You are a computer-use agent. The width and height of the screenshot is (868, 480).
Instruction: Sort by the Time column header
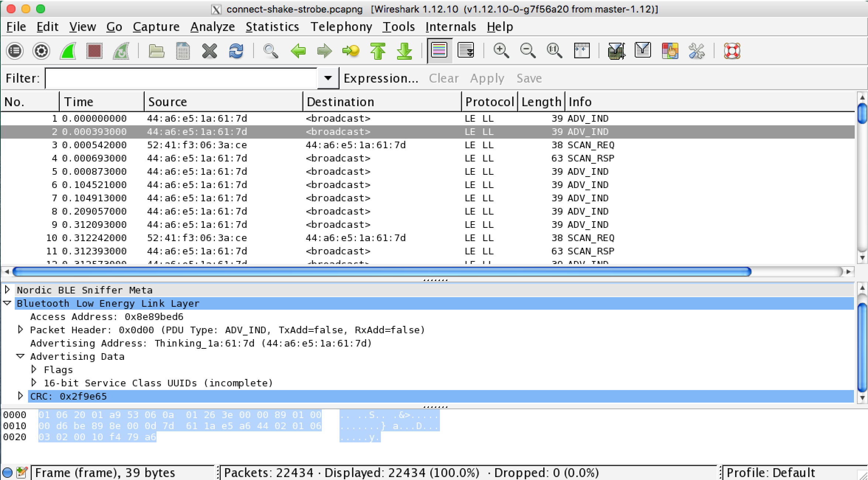pyautogui.click(x=102, y=102)
